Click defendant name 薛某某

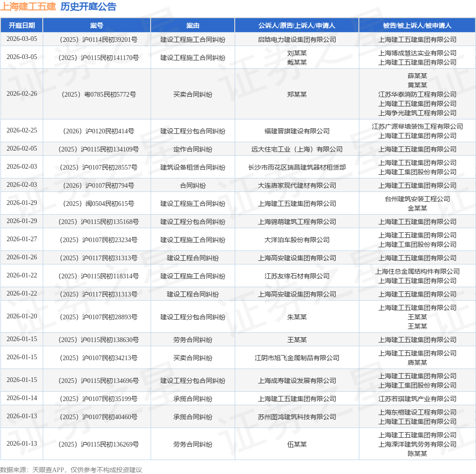[x=417, y=76]
